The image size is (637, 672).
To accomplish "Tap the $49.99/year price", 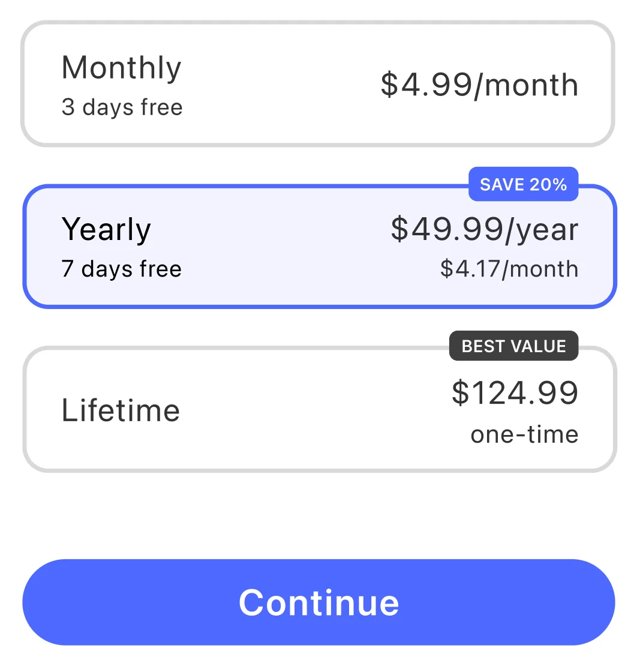I will click(x=484, y=229).
